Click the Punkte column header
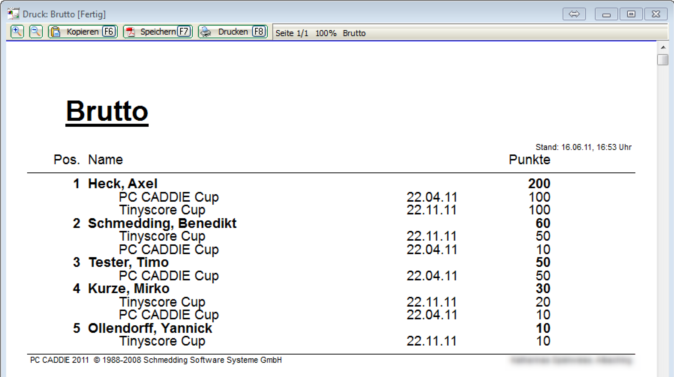The width and height of the screenshot is (674, 377). point(530,159)
